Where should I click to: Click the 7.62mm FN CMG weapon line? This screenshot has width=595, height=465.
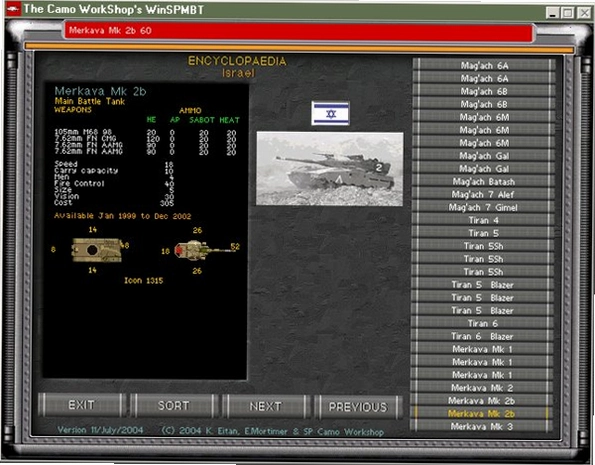click(x=85, y=139)
